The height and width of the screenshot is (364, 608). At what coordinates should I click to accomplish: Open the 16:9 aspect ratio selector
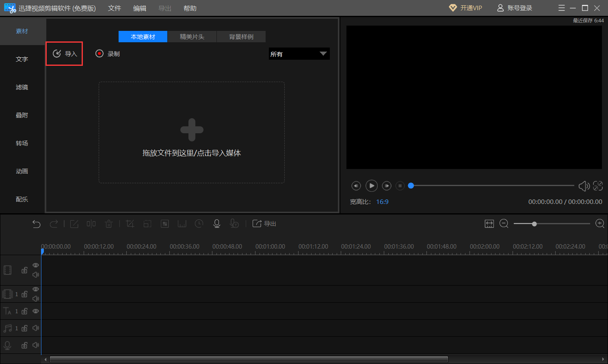pos(382,202)
